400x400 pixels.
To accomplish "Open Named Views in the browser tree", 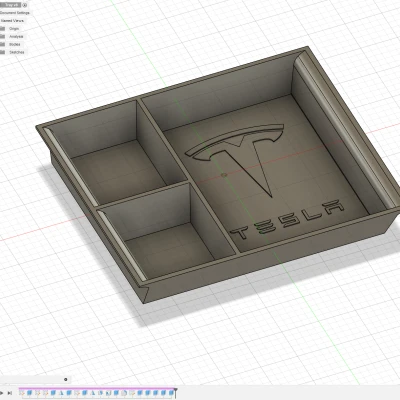I will tap(12, 21).
